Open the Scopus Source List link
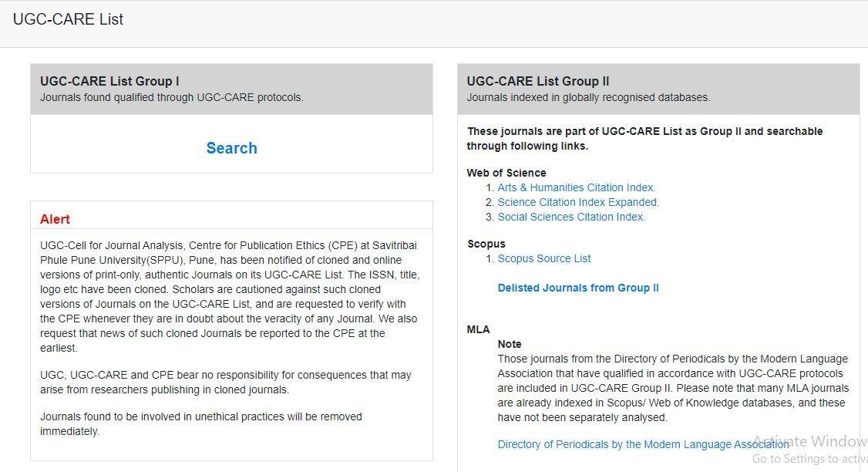Viewport: 868px width, 472px height. coord(544,258)
